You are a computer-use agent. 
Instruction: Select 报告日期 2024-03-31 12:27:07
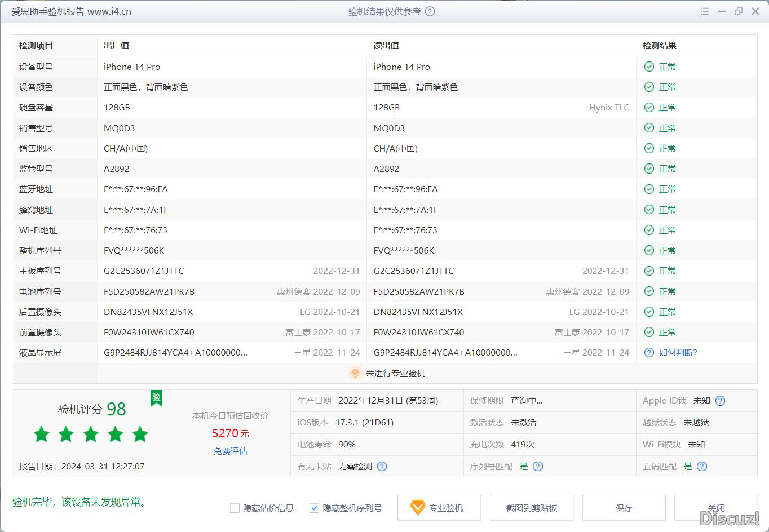point(82,466)
